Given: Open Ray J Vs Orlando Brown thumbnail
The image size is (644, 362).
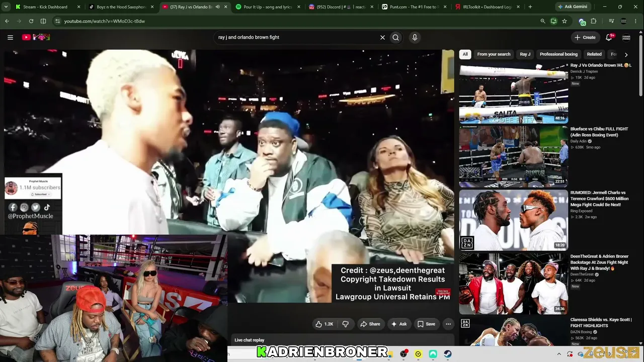Looking at the screenshot, I should [x=513, y=93].
